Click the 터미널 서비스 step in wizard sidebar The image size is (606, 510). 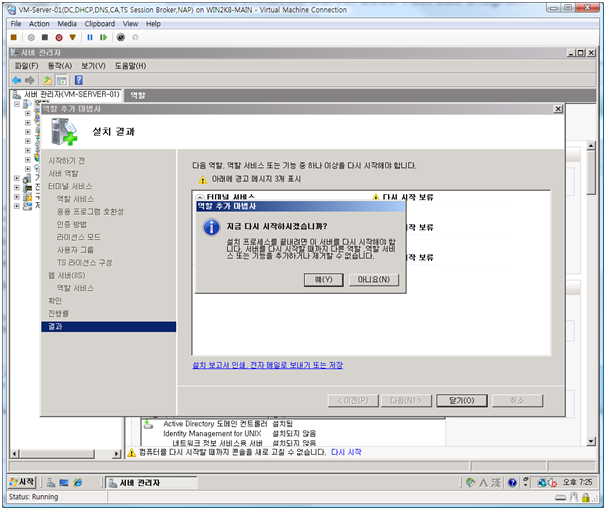click(x=70, y=187)
